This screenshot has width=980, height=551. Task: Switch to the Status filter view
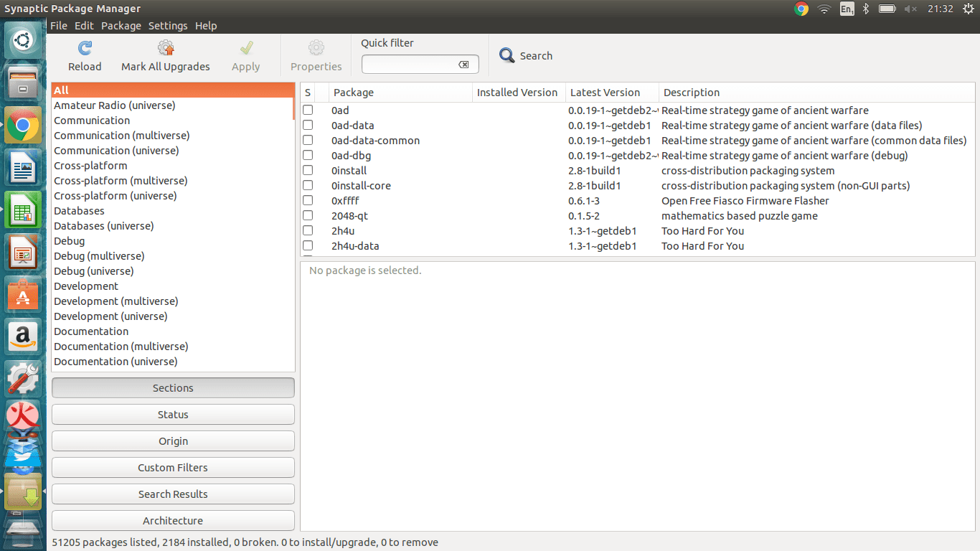pyautogui.click(x=173, y=415)
